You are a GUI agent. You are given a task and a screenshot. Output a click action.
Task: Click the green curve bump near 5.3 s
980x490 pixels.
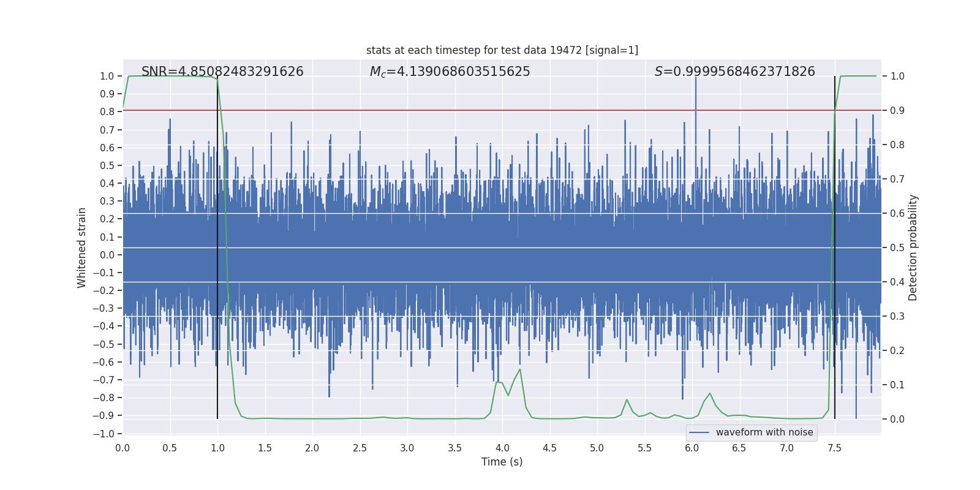(627, 400)
